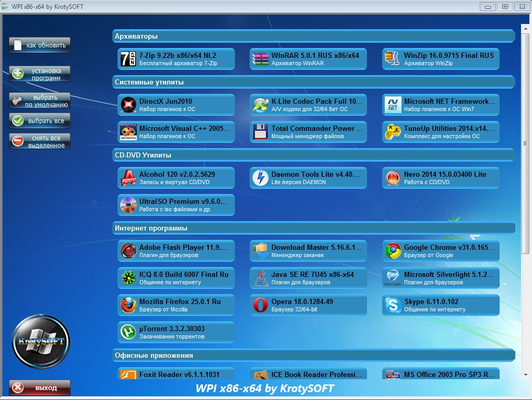Viewport: 532px width, 400px height.
Task: Click the WinZip icon
Action: pos(393,58)
